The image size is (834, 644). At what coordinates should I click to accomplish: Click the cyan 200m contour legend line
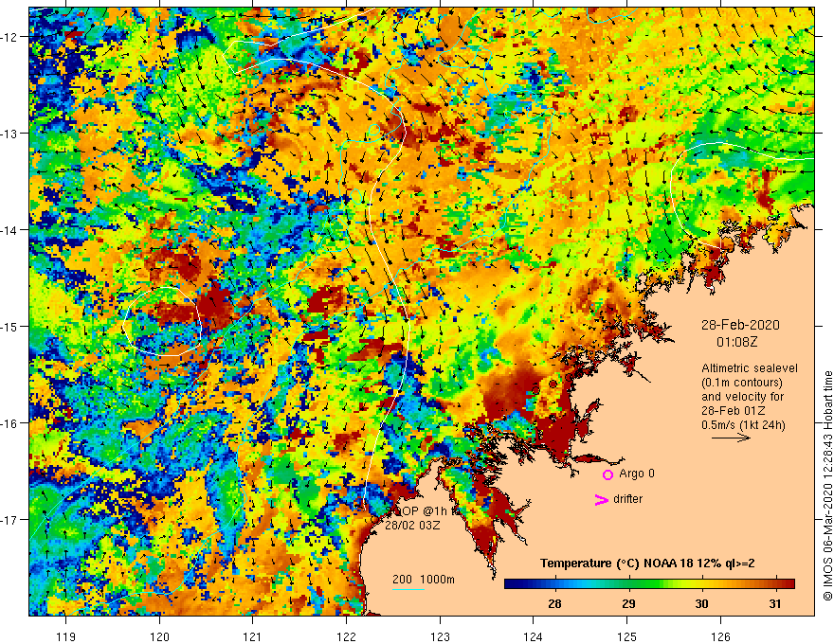pos(408,589)
